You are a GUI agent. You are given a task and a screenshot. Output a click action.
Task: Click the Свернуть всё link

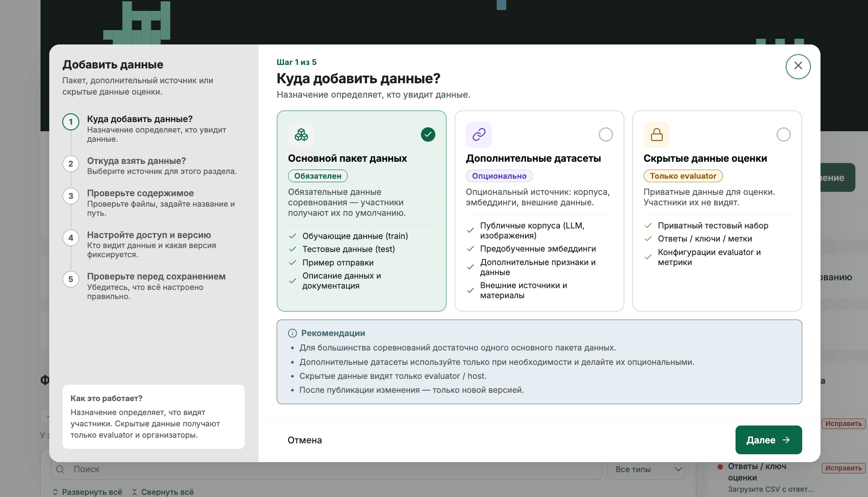[163, 492]
